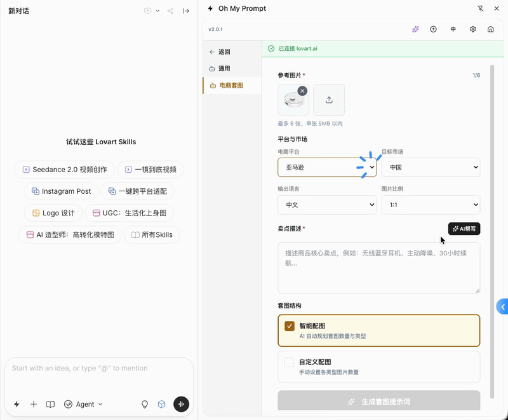Collapse the chat panel with the arrow-bar icon
The height and width of the screenshot is (420, 508).
pyautogui.click(x=186, y=11)
